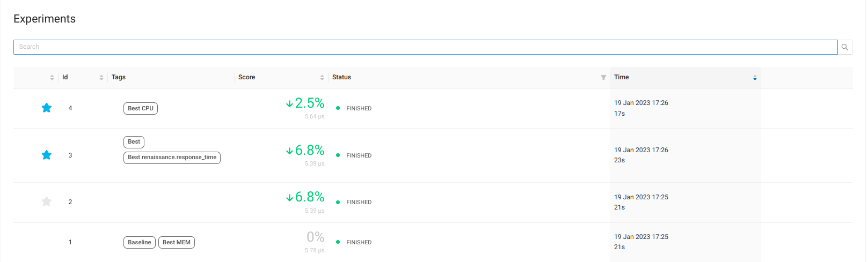Click the green FINISHED dot for experiment 1
Image resolution: width=868 pixels, height=262 pixels.
(338, 242)
